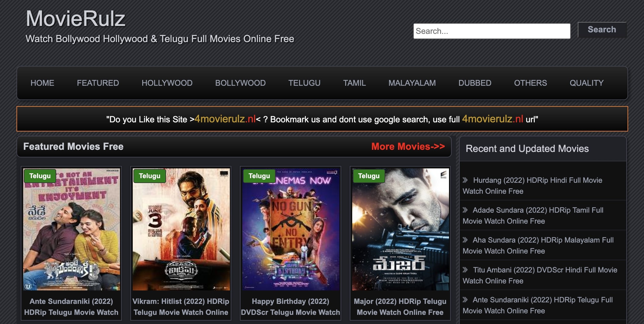Select the DUBBED navigation item
The image size is (644, 324).
click(x=475, y=83)
